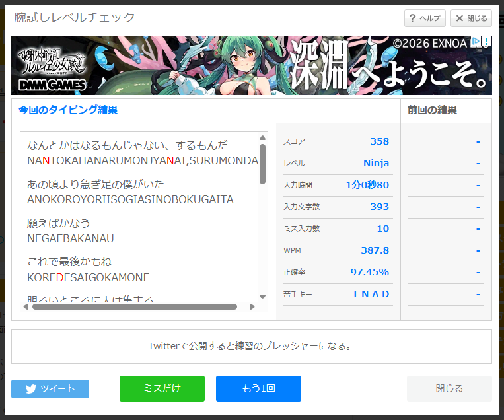Click the line あの頃より急ぎ足の僕がいた

point(96,184)
